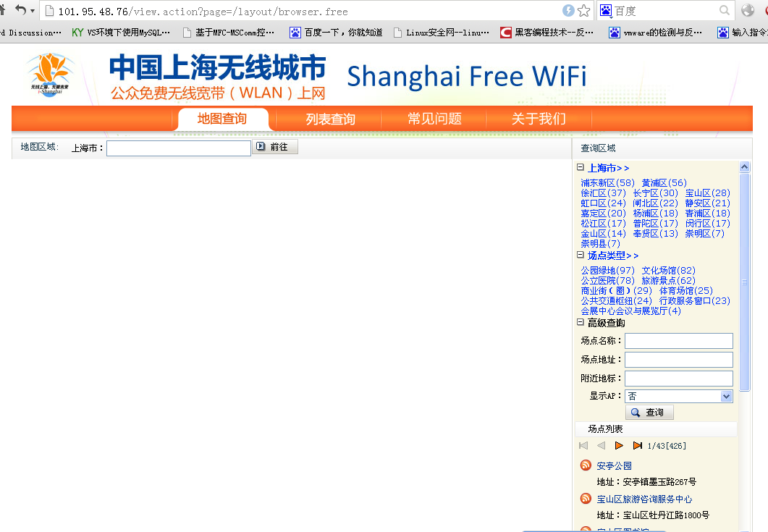Screen dimensions: 768x532
Task: Open the back-history dropdown arrow
Action: tap(33, 10)
